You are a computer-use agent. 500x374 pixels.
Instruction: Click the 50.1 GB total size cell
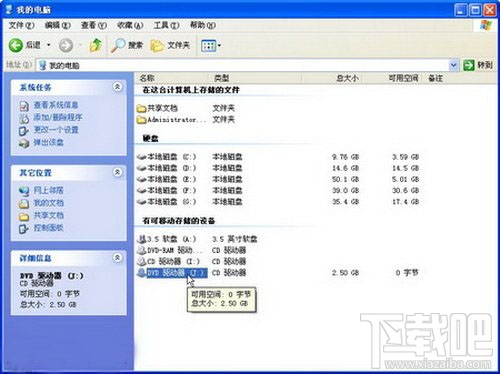345,179
